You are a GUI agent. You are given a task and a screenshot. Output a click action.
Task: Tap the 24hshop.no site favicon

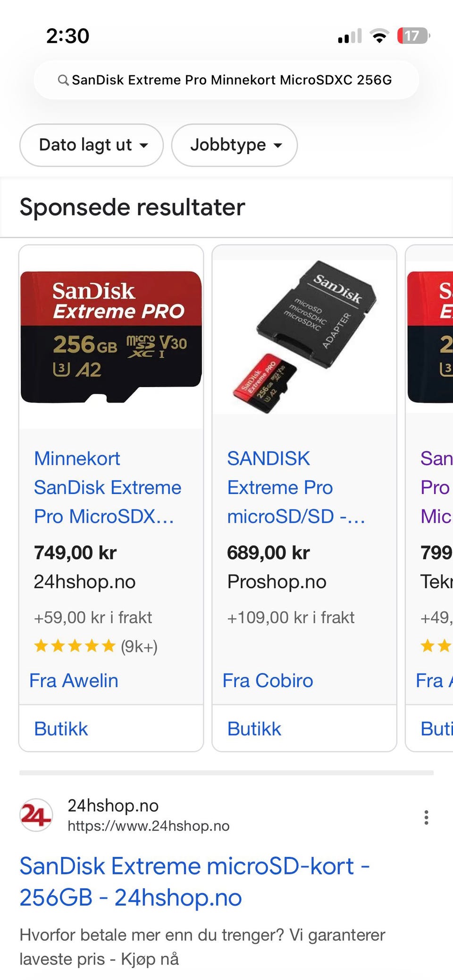click(36, 815)
